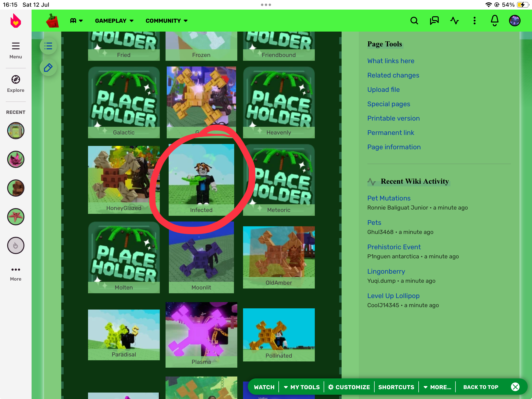Screen dimensions: 532x399
Task: Open the Permanent link
Action: (391, 133)
